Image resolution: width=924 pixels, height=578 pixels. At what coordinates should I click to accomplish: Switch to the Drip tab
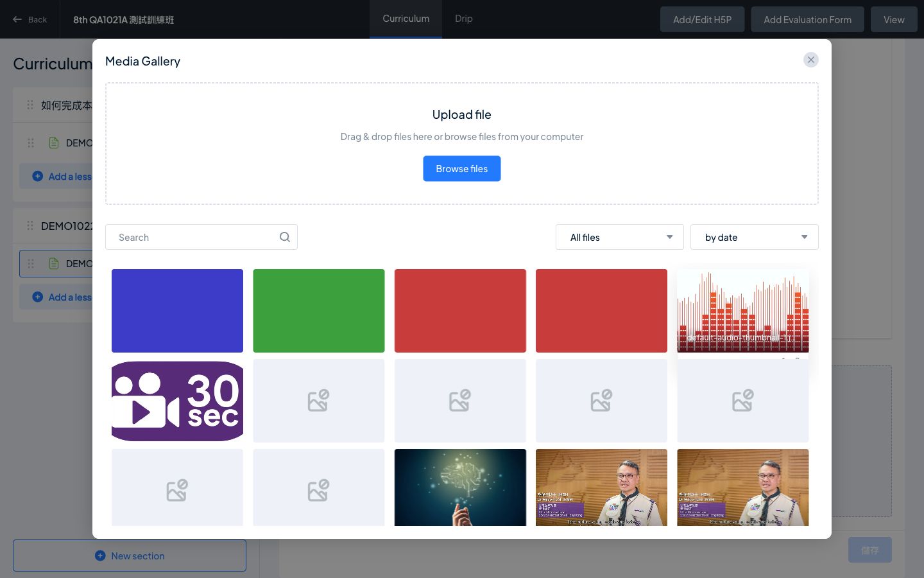tap(464, 19)
